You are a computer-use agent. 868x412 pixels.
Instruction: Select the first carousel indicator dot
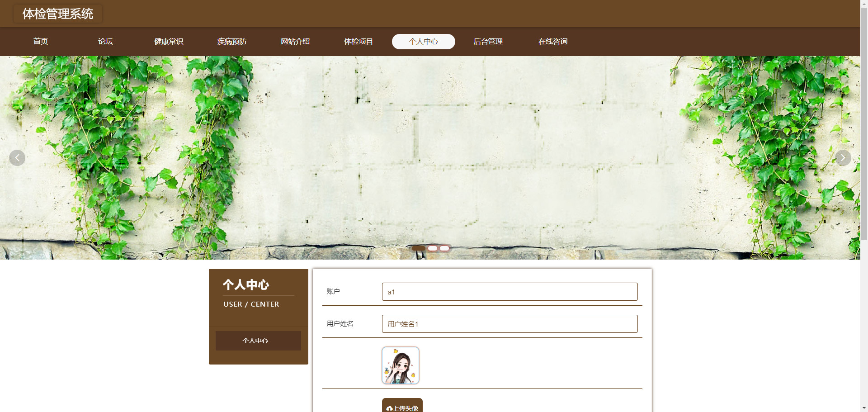[x=419, y=248]
